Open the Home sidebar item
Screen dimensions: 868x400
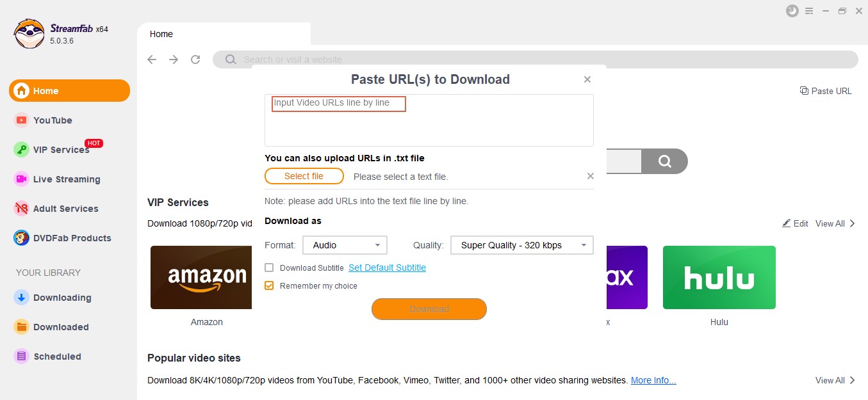pos(69,91)
